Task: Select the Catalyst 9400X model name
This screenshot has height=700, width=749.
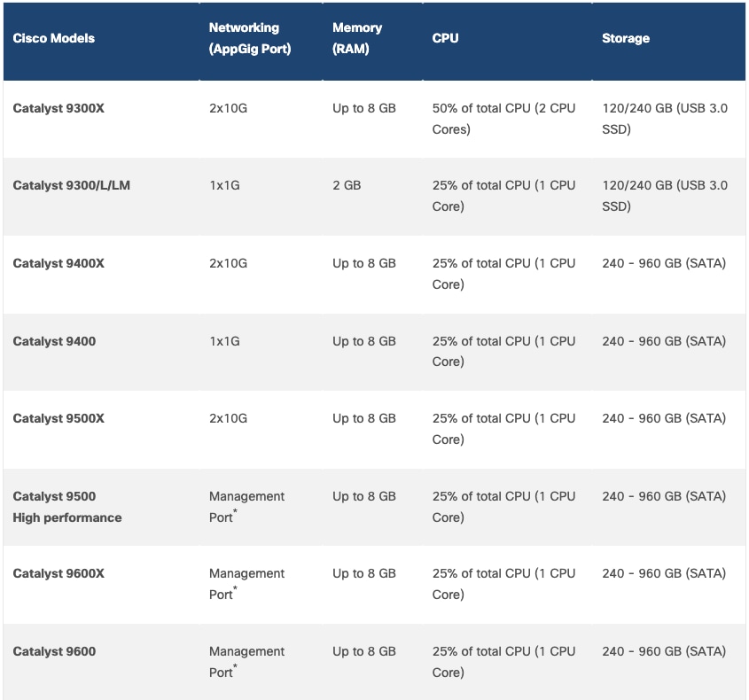Action: [59, 263]
